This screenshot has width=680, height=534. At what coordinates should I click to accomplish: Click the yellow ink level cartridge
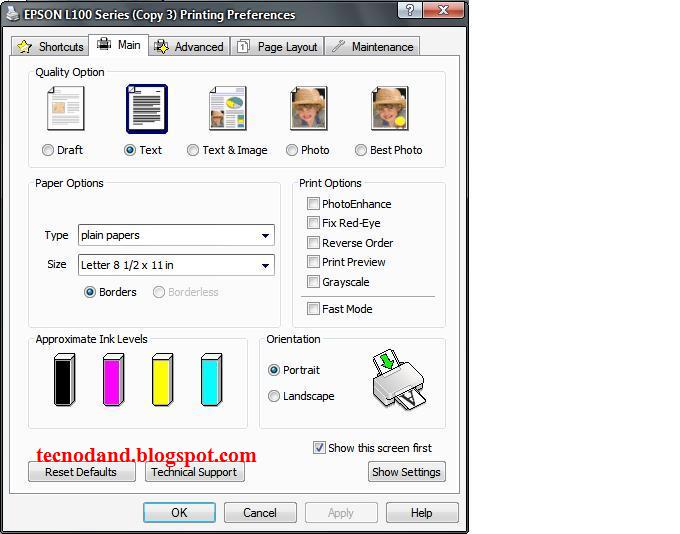point(163,380)
